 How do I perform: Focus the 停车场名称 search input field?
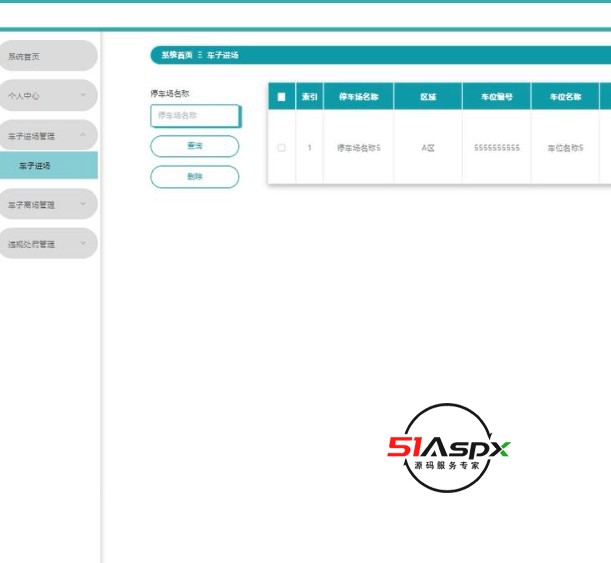pyautogui.click(x=195, y=116)
